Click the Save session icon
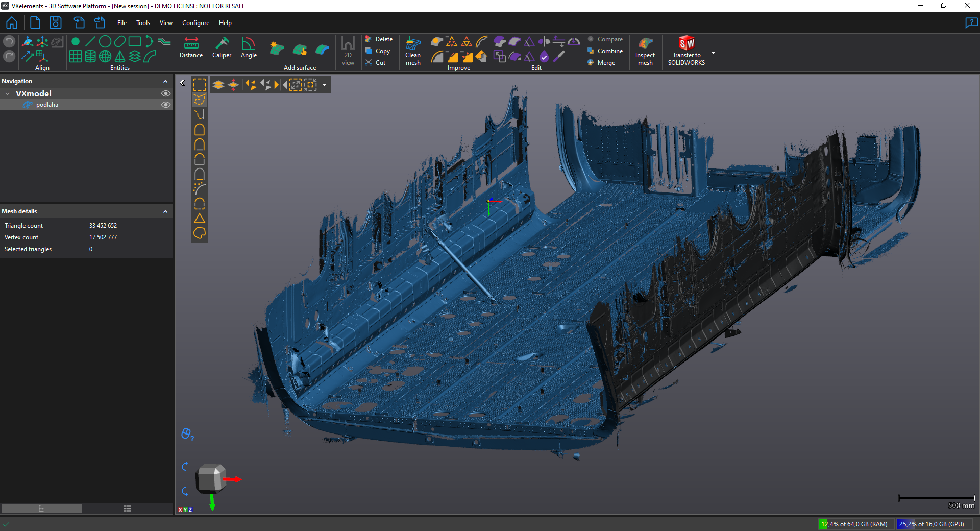 [x=55, y=23]
